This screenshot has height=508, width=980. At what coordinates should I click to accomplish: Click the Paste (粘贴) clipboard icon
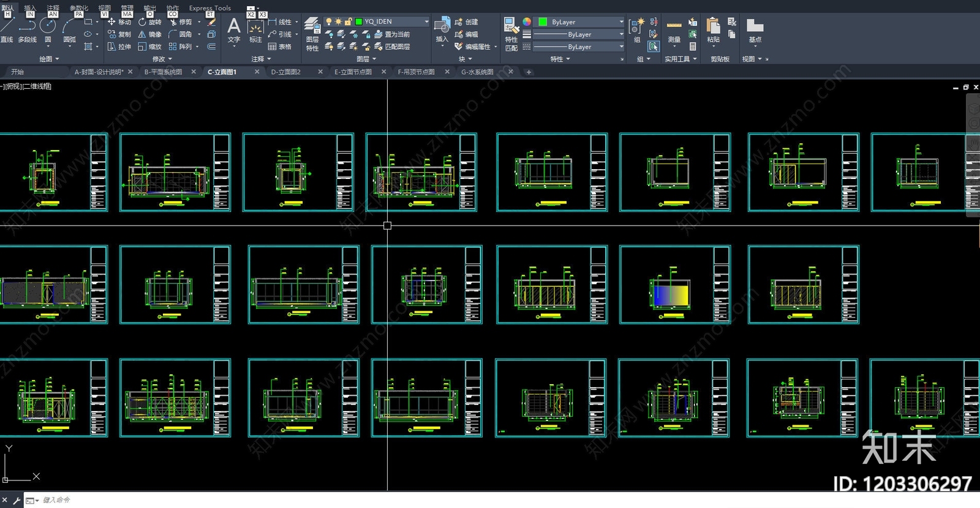coord(713,31)
